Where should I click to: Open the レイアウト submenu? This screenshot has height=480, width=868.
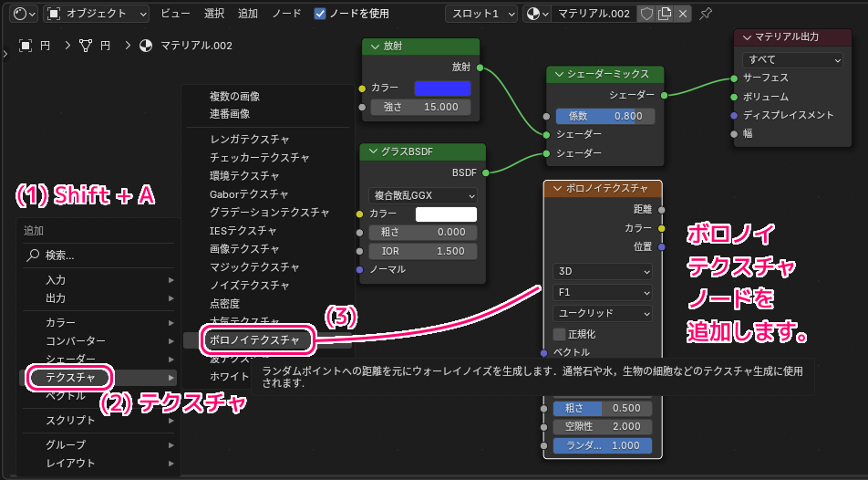pyautogui.click(x=98, y=463)
